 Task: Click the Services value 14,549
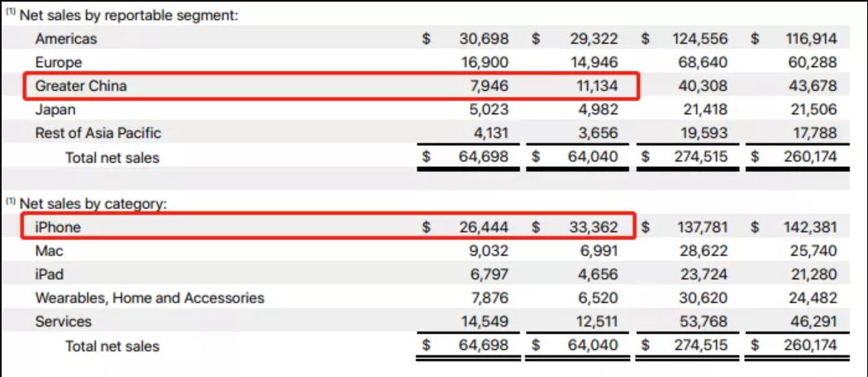point(484,322)
